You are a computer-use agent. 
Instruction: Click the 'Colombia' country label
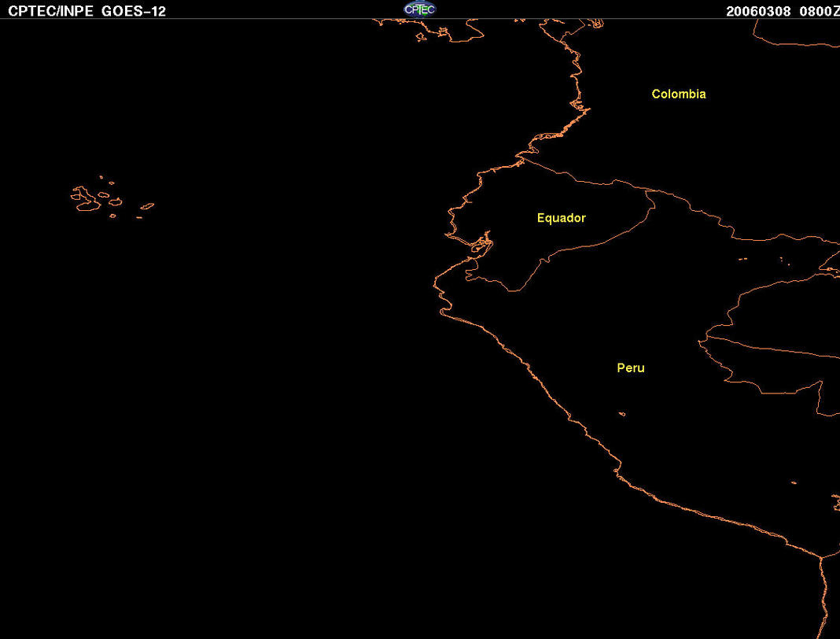679,94
